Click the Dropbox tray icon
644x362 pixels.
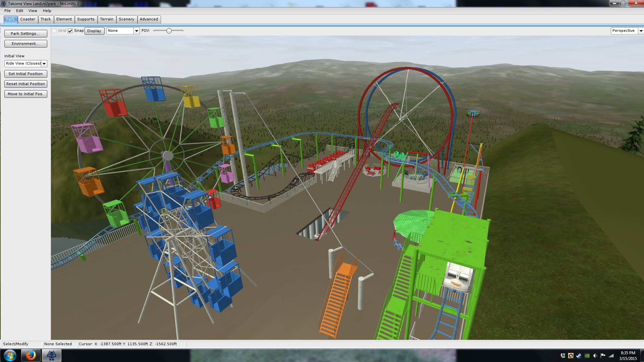point(563,356)
